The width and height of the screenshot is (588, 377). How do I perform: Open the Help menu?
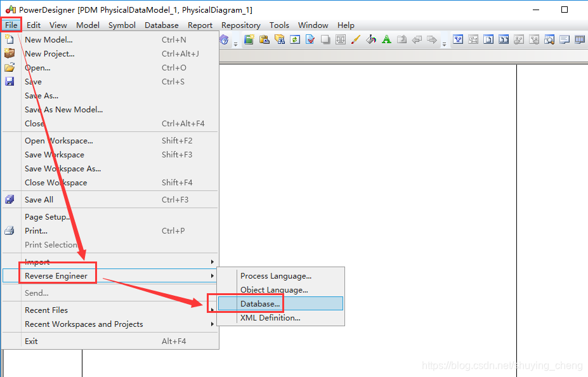click(346, 25)
